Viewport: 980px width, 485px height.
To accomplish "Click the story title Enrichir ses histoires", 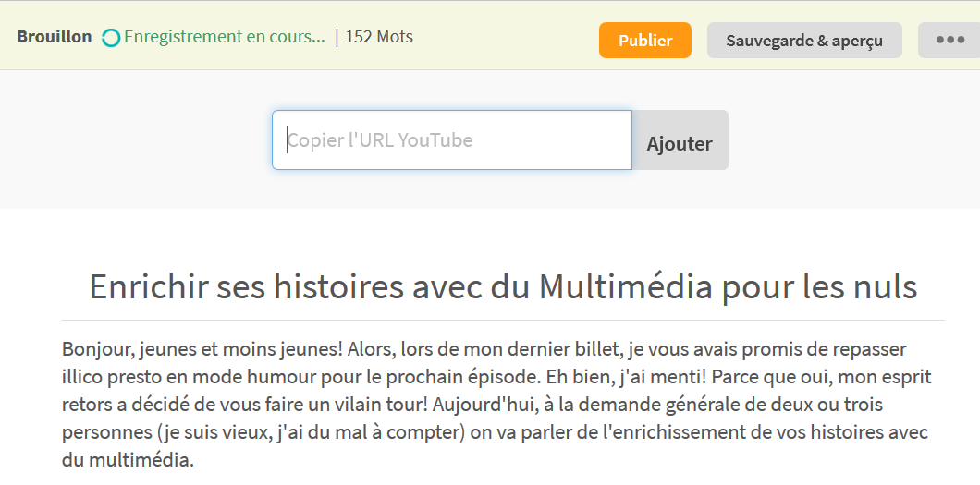I will click(503, 287).
